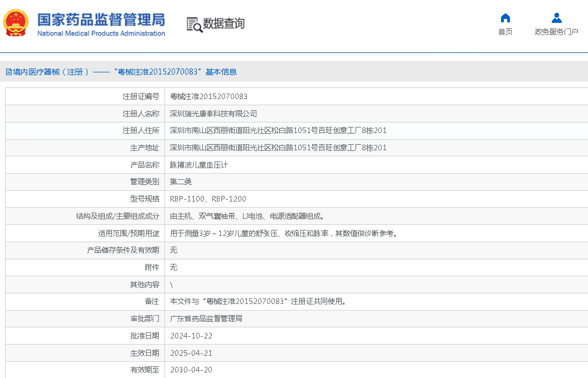Click the 管理类别 value 第二类
This screenshot has height=378, width=588.
[x=181, y=181]
